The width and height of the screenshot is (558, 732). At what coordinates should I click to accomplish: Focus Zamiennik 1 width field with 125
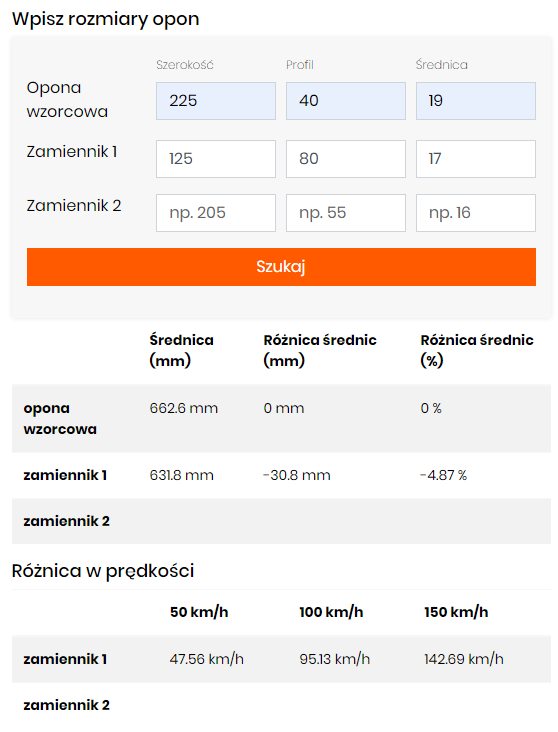tap(216, 159)
